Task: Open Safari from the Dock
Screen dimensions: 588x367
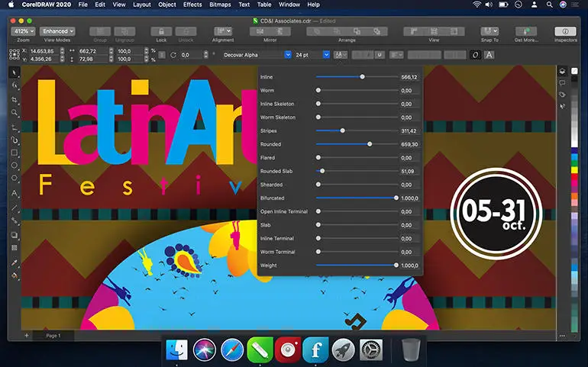Action: (x=232, y=350)
